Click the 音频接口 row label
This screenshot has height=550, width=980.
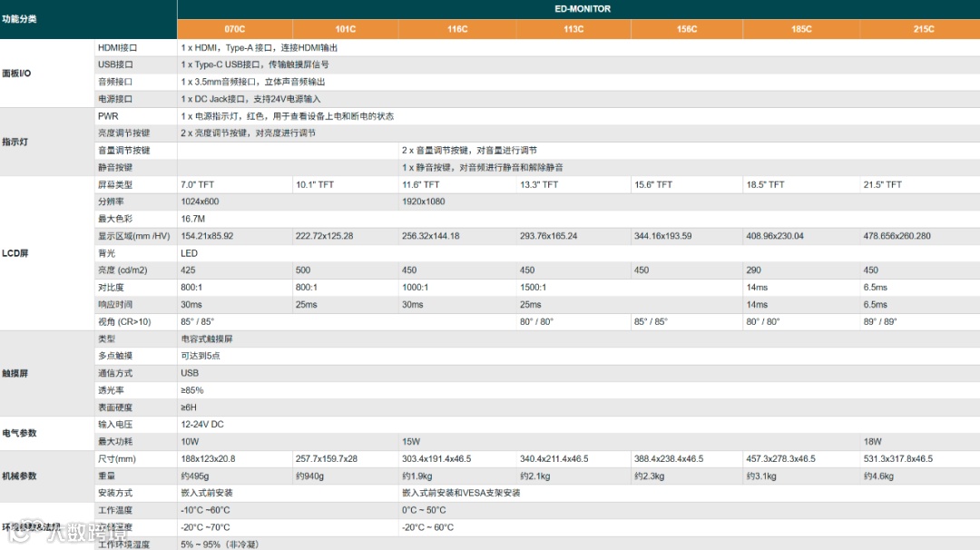[x=115, y=82]
